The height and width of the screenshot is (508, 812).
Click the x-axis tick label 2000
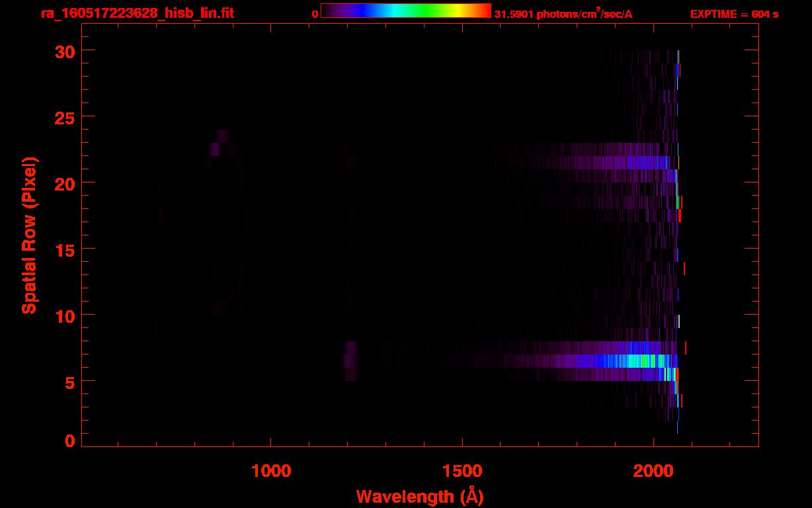pyautogui.click(x=653, y=471)
